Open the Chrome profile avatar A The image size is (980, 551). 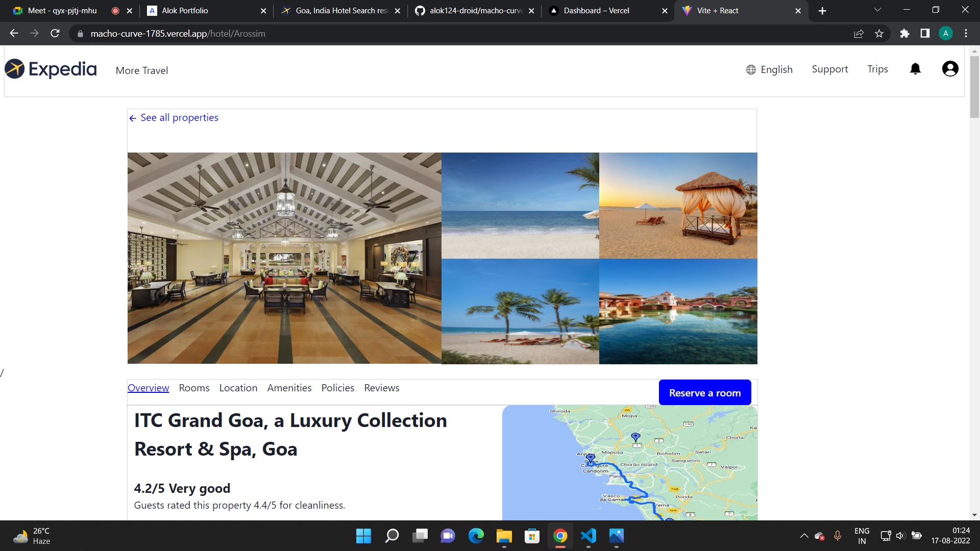coord(945,33)
